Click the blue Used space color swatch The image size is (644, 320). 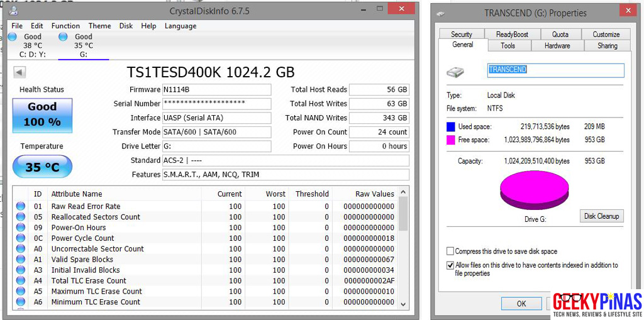pyautogui.click(x=450, y=127)
